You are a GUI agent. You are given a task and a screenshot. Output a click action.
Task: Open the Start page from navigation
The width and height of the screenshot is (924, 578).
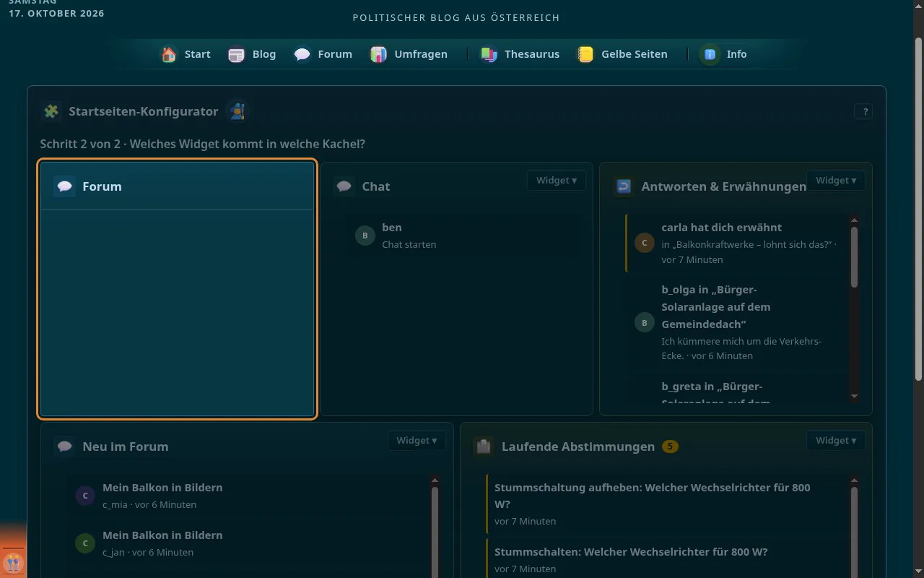186,54
